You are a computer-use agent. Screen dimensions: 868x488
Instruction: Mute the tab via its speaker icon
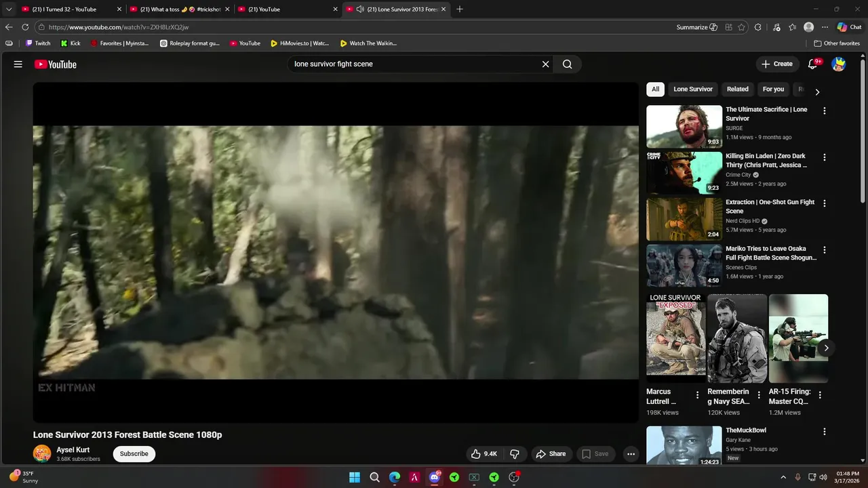359,9
